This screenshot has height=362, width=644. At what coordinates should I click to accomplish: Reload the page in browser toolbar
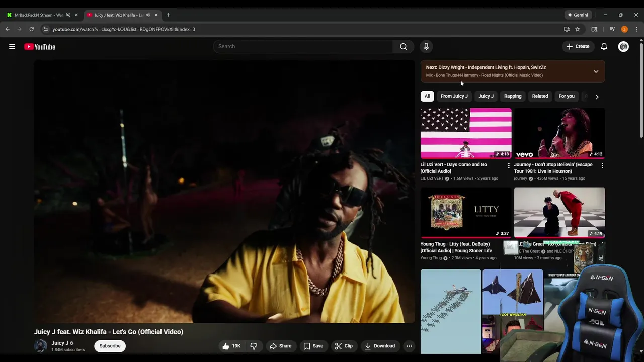pyautogui.click(x=31, y=29)
